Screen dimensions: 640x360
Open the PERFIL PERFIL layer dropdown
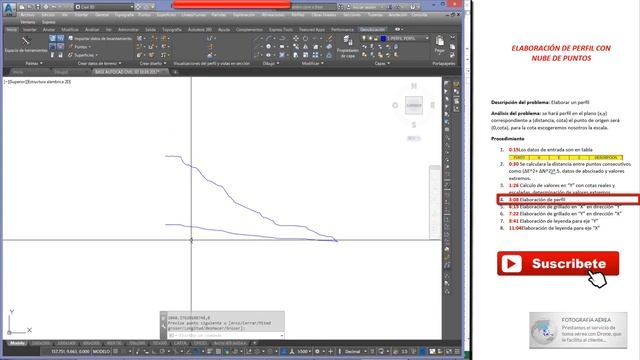[x=427, y=38]
